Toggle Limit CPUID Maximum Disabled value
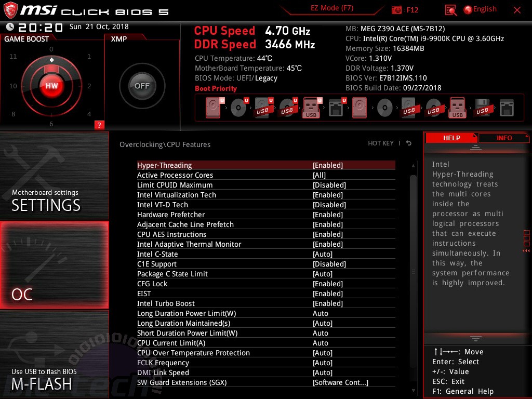 click(x=329, y=185)
